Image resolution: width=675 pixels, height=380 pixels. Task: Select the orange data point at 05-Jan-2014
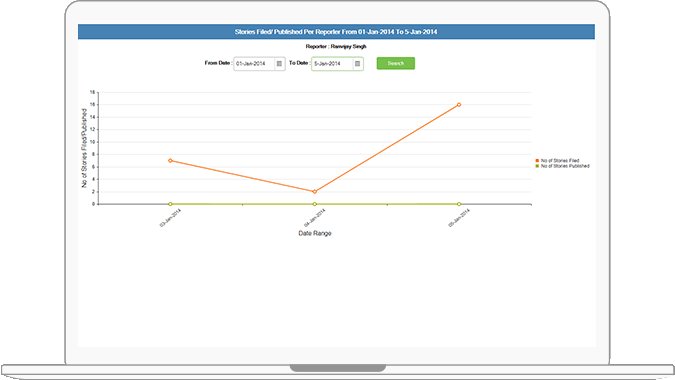[x=459, y=105]
